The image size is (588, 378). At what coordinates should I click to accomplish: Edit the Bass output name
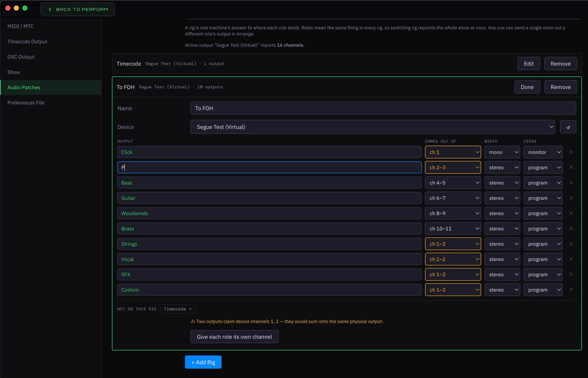[269, 183]
